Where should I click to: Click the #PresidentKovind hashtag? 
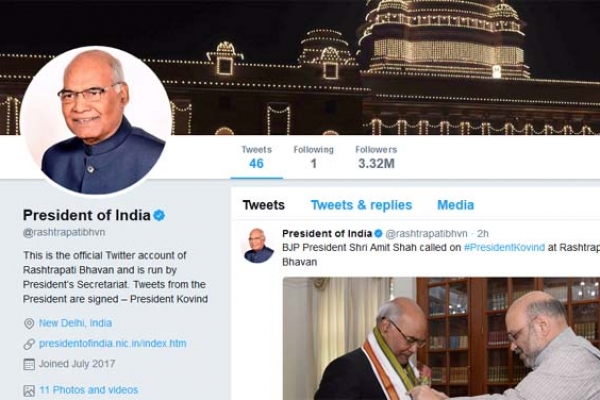[x=504, y=247]
